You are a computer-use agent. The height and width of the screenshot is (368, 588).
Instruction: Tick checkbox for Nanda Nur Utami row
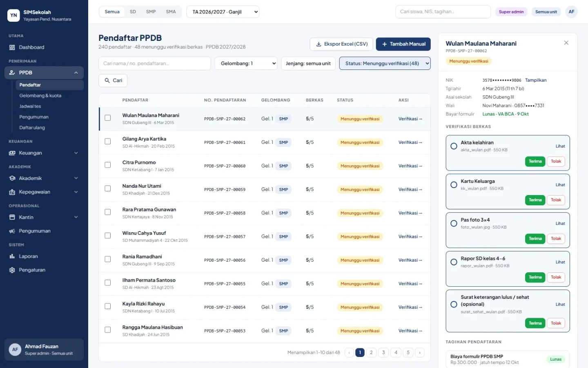(108, 188)
